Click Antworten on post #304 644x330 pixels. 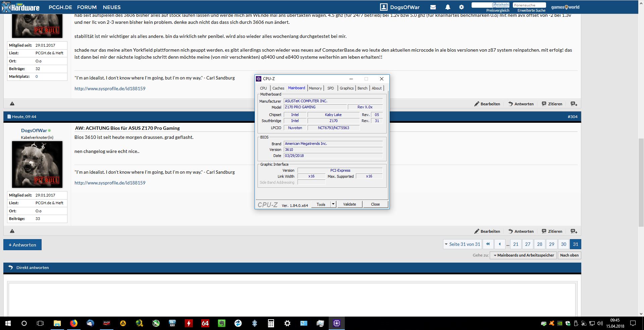521,231
